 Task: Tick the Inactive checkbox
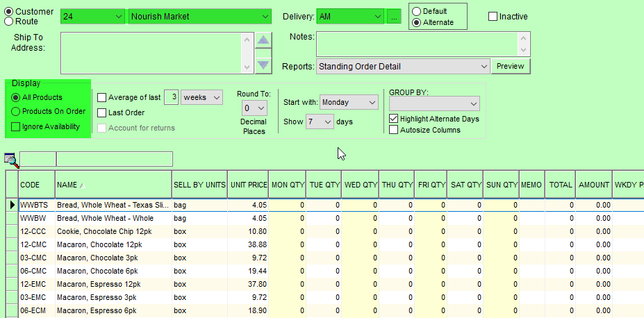point(493,17)
